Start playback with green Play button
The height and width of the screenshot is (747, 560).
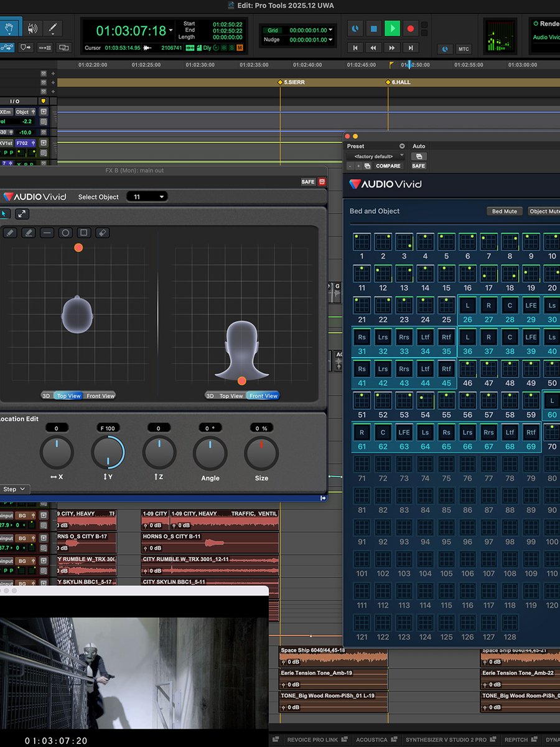tap(392, 28)
